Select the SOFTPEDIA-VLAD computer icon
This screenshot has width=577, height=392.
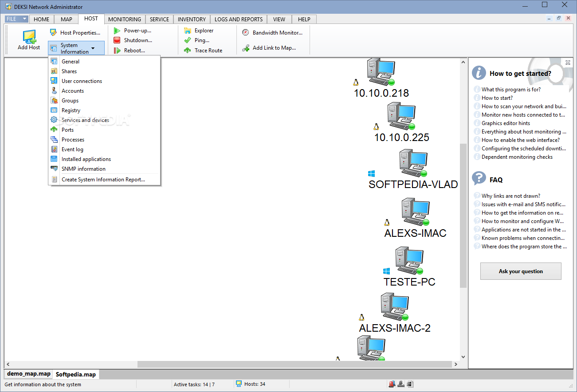[x=413, y=162]
